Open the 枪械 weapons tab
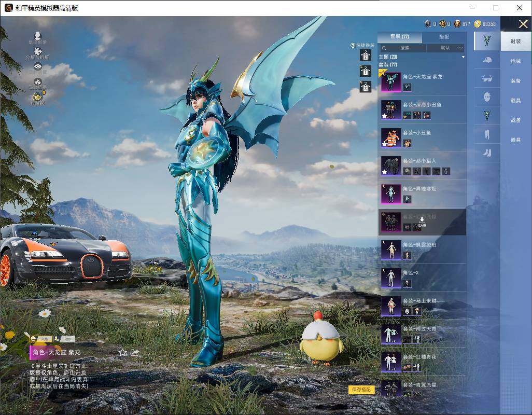The width and height of the screenshot is (532, 415). [x=515, y=61]
